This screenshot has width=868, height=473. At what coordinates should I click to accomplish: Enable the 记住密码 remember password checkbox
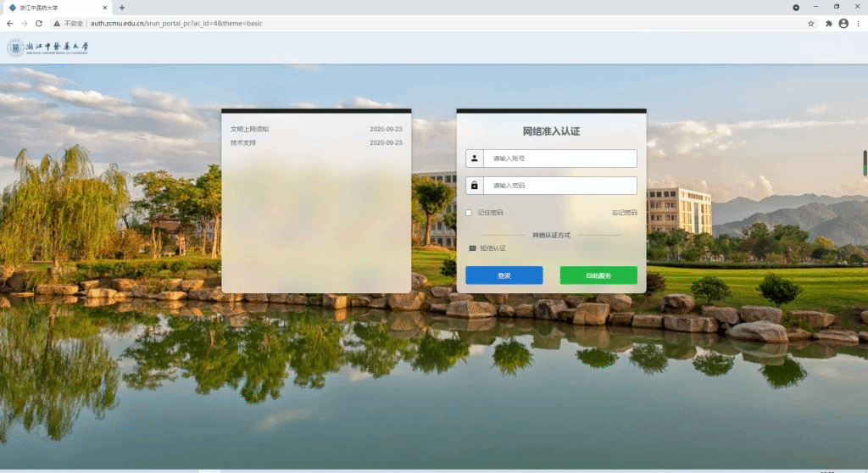[469, 213]
